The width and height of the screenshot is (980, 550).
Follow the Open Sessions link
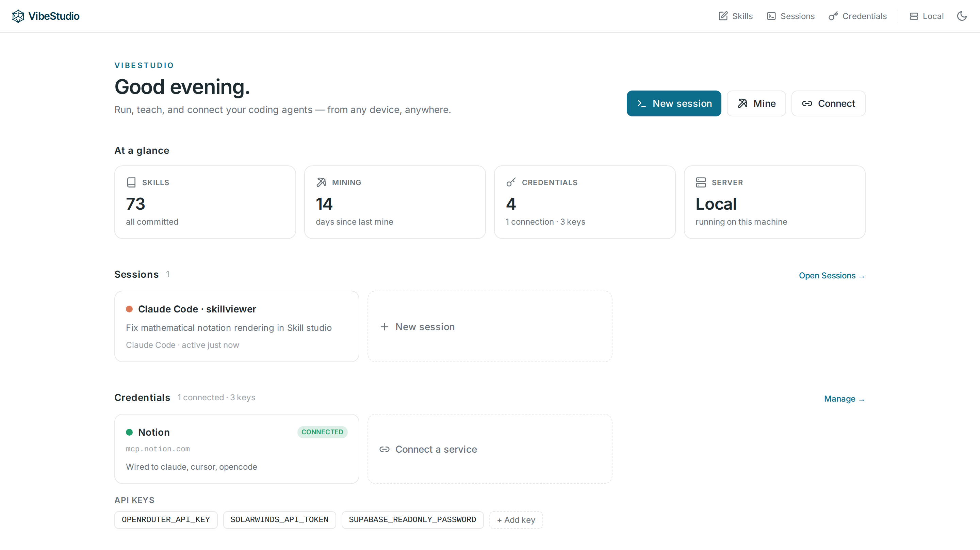click(x=832, y=276)
